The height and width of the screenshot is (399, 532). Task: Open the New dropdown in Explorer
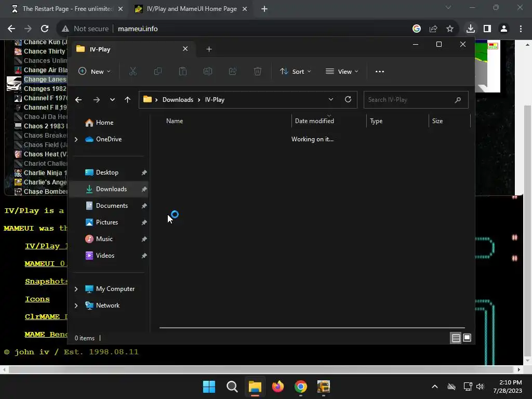[95, 72]
